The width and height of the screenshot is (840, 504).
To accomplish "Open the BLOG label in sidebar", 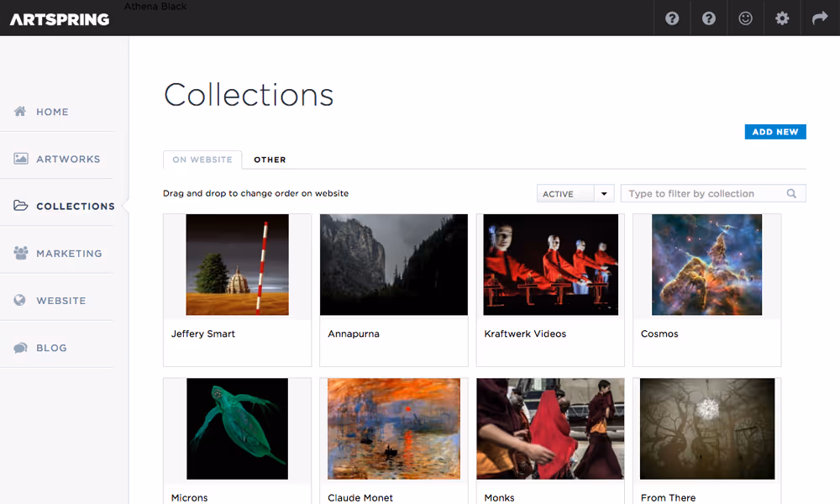I will point(51,348).
